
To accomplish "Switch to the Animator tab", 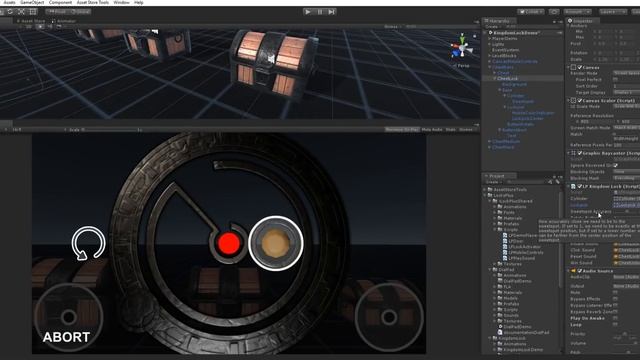I will (x=64, y=21).
